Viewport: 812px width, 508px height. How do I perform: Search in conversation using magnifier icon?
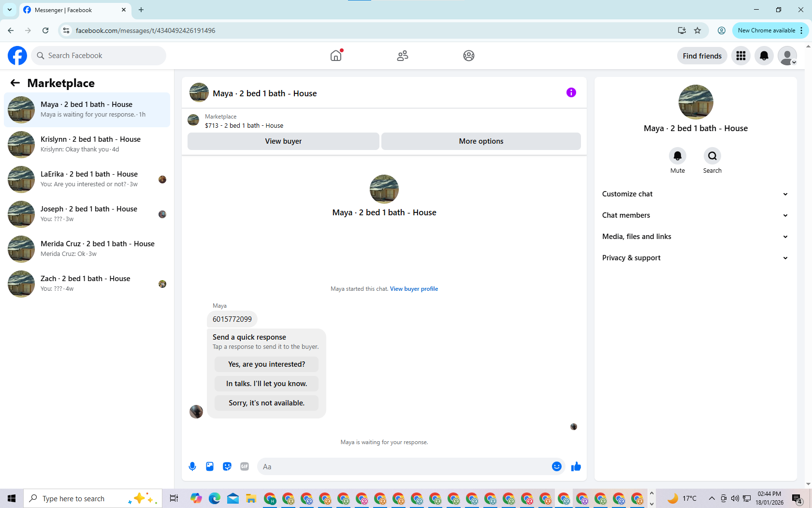(712, 156)
